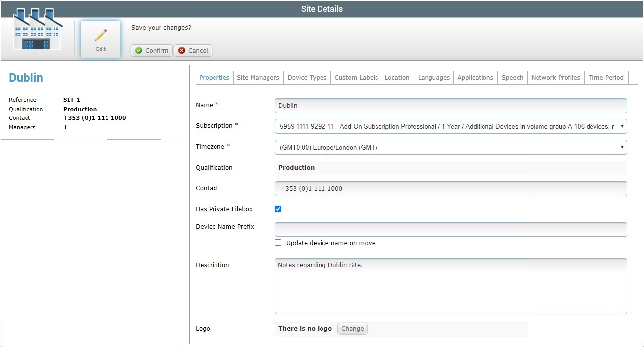The image size is (644, 347).
Task: Click the green Confirm checkmark icon
Action: coord(139,50)
